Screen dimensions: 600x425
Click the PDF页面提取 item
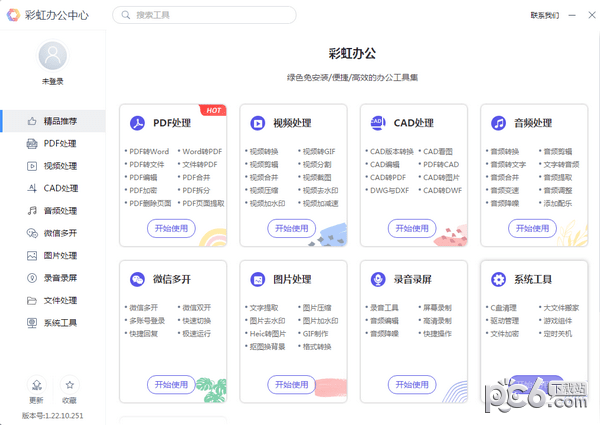point(203,204)
